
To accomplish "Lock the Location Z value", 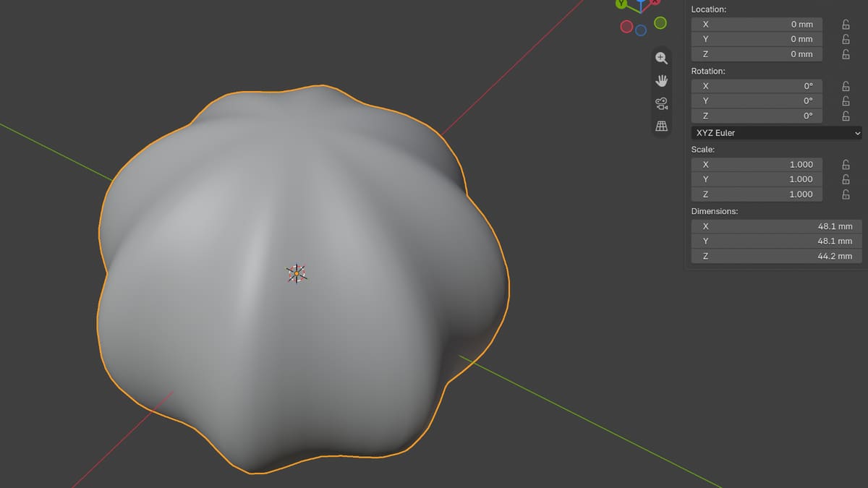I will pyautogui.click(x=846, y=54).
